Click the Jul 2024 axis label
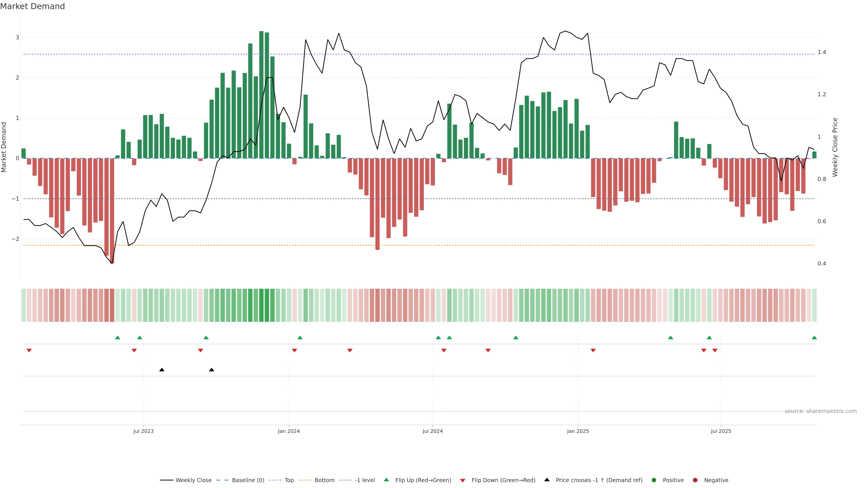 coord(432,431)
